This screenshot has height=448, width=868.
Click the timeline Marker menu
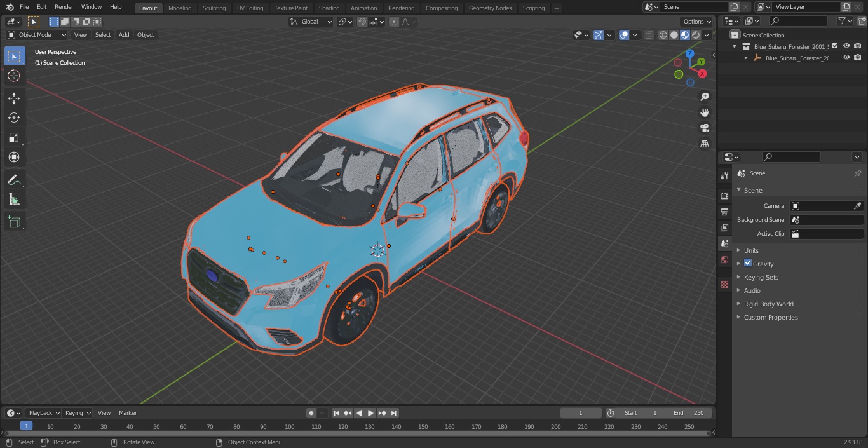click(128, 413)
